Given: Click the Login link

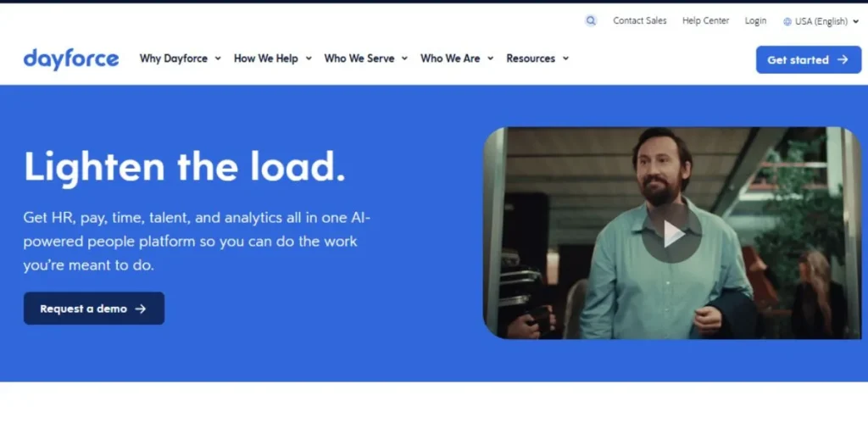Looking at the screenshot, I should click(755, 21).
